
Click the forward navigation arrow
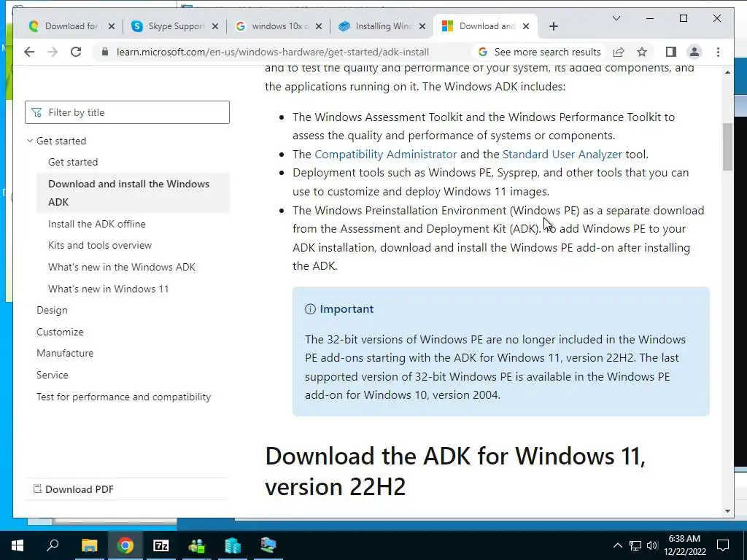tap(53, 52)
